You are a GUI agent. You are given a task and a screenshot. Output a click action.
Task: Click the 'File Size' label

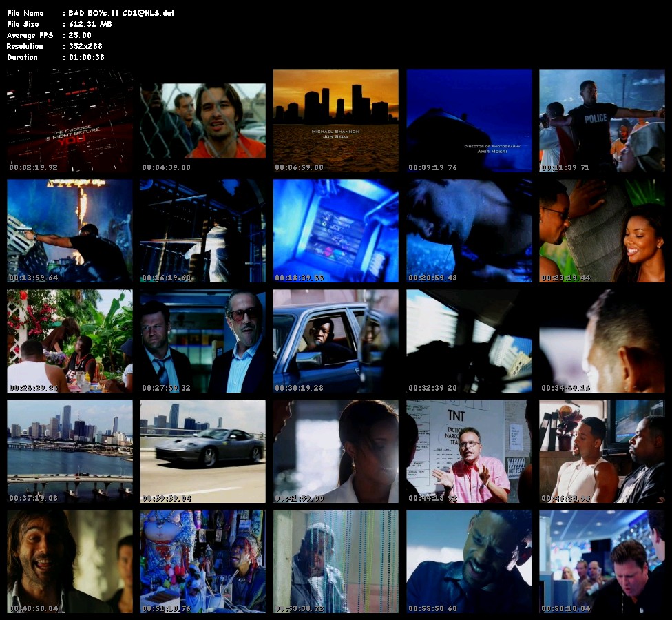click(23, 24)
